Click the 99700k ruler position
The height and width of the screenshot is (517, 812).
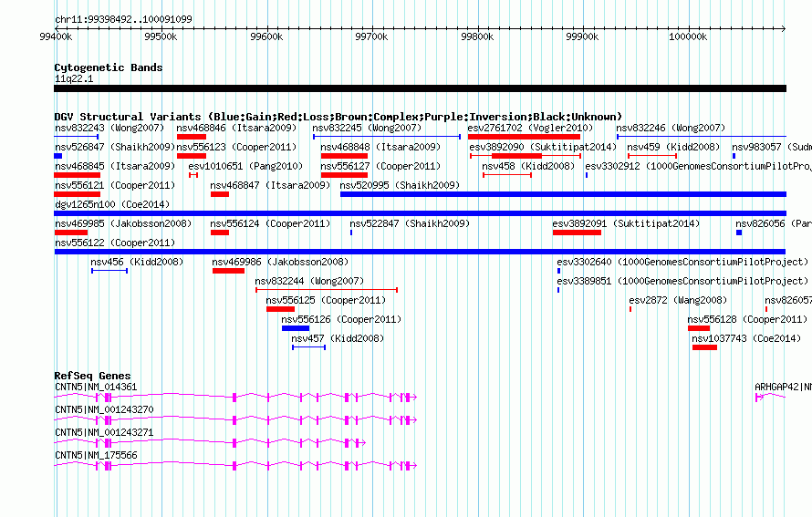[x=371, y=36]
